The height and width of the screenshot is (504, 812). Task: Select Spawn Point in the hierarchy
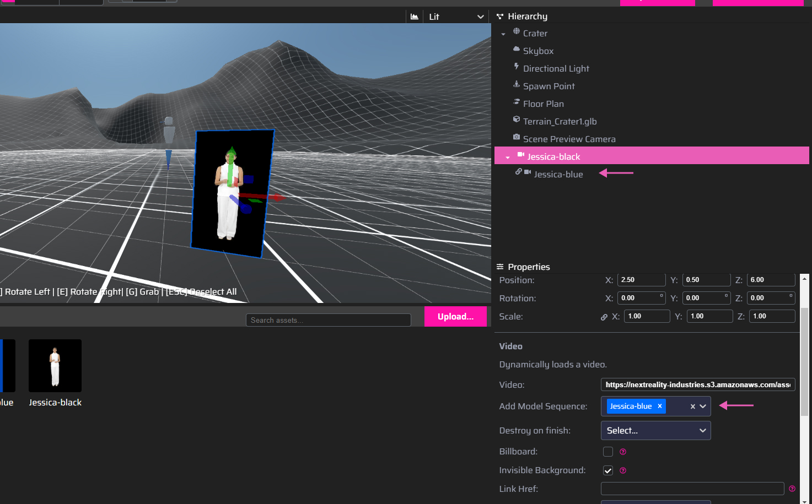pos(548,86)
